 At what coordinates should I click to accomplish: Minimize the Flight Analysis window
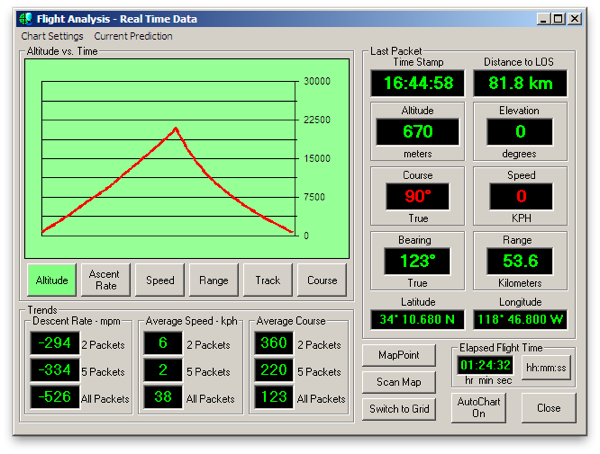pos(543,19)
